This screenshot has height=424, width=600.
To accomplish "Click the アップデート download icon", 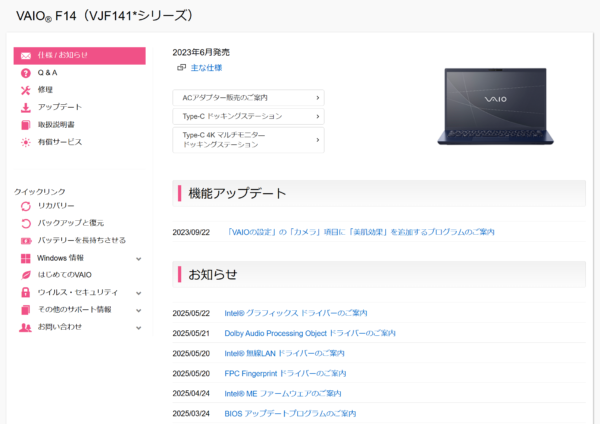I will point(26,108).
